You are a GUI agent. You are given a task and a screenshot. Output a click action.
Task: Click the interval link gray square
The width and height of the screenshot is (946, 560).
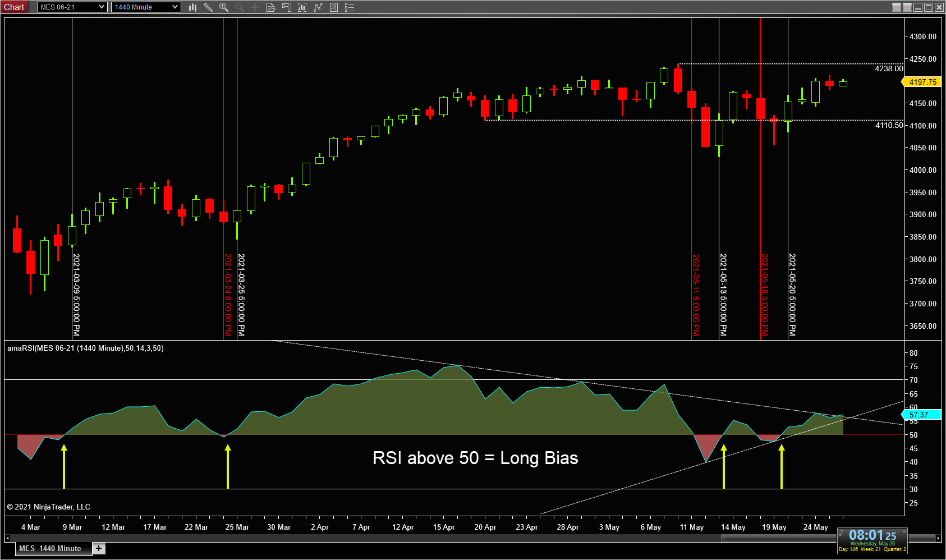[907, 7]
